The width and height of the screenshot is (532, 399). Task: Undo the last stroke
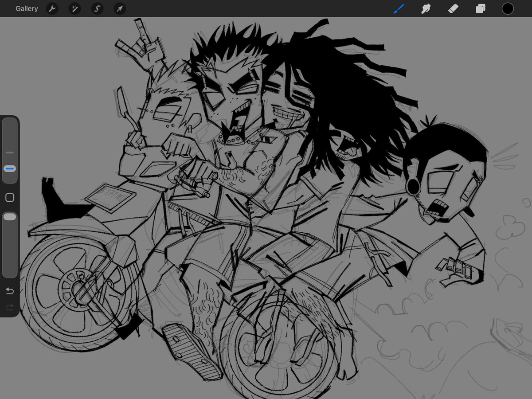point(10,291)
